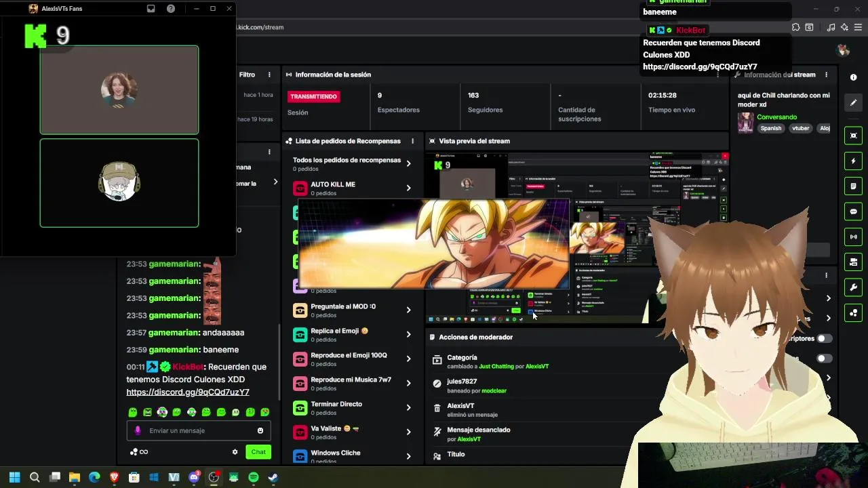Open OBS Studio from taskbar
The image size is (868, 488).
214,477
